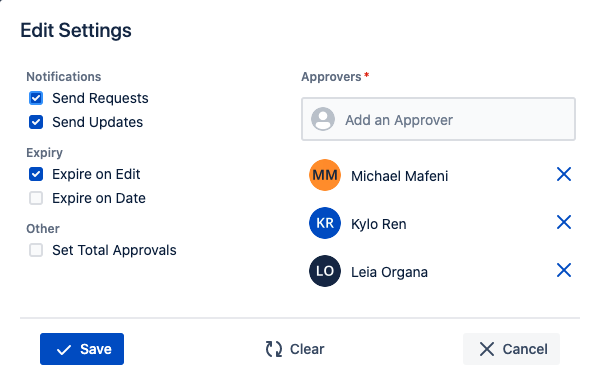Click the Add an Approver field
596x382 pixels.
pos(438,119)
